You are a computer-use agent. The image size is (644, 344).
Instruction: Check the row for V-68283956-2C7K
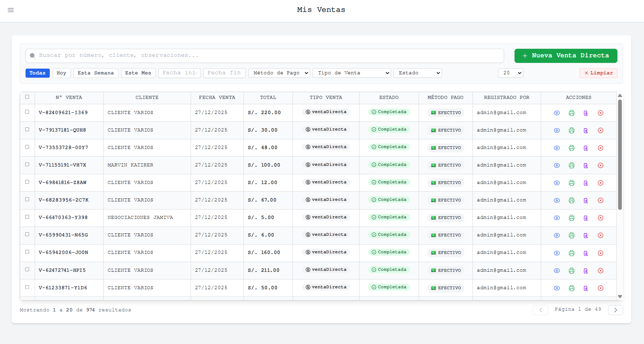(27, 199)
